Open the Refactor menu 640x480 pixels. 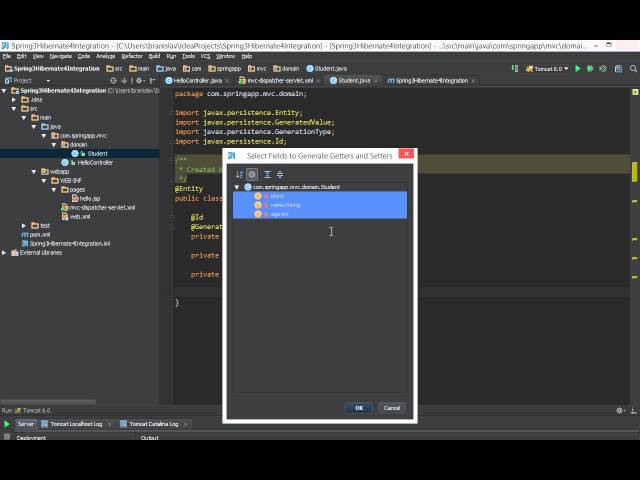pyautogui.click(x=132, y=56)
